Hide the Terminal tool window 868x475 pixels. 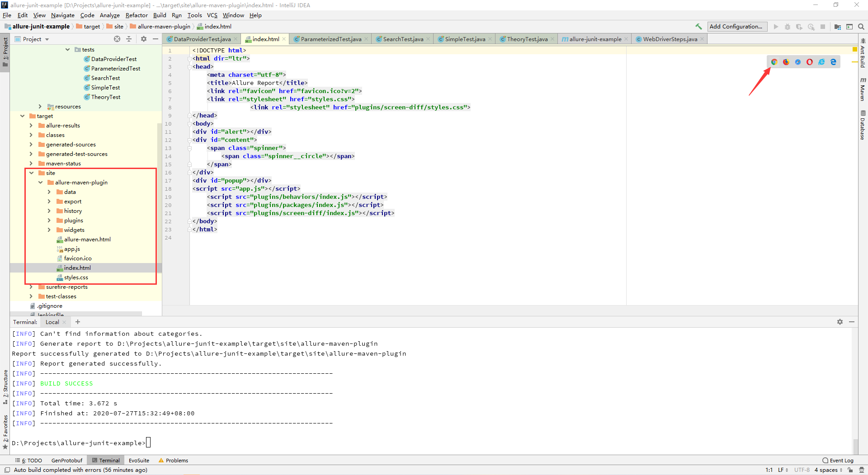pos(852,322)
